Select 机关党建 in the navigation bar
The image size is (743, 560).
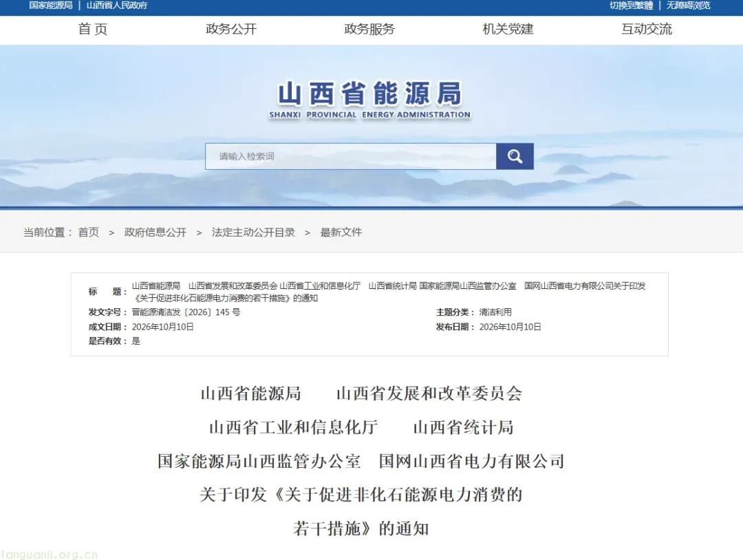coord(508,30)
